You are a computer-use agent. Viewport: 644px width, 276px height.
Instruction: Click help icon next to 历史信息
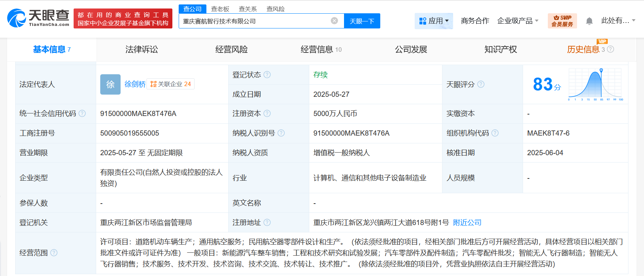(610, 49)
